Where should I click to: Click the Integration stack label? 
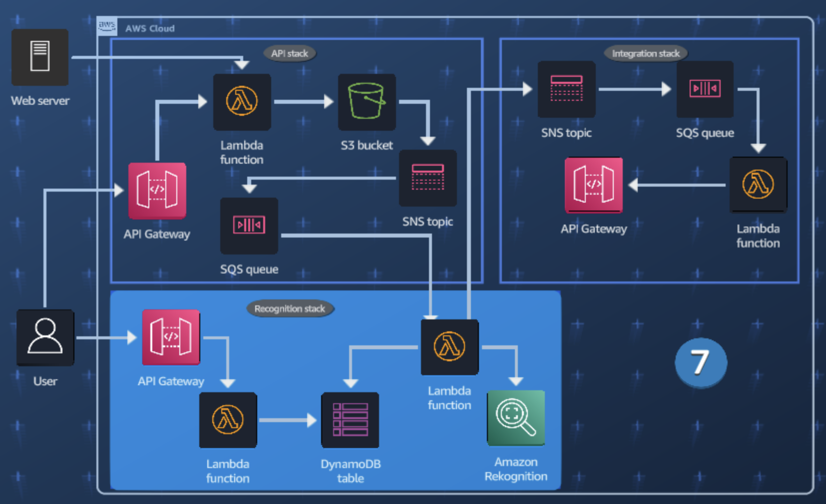click(646, 53)
